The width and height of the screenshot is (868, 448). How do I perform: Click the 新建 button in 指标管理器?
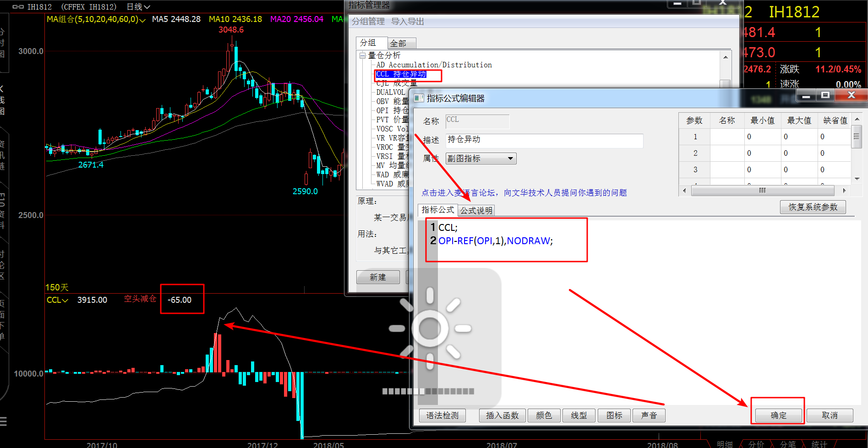[378, 277]
